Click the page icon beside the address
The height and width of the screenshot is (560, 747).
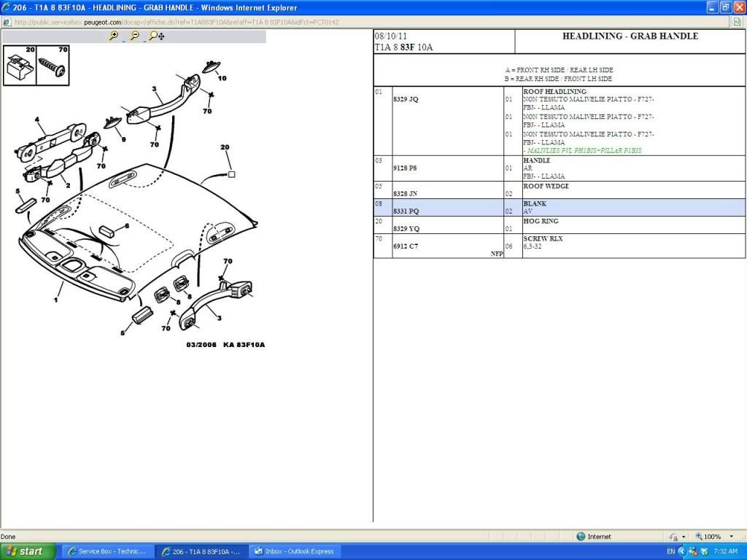[7, 22]
